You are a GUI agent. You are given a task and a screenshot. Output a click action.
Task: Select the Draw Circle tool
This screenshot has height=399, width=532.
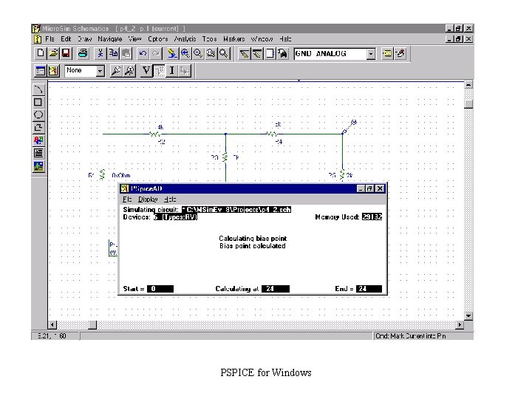[38, 115]
